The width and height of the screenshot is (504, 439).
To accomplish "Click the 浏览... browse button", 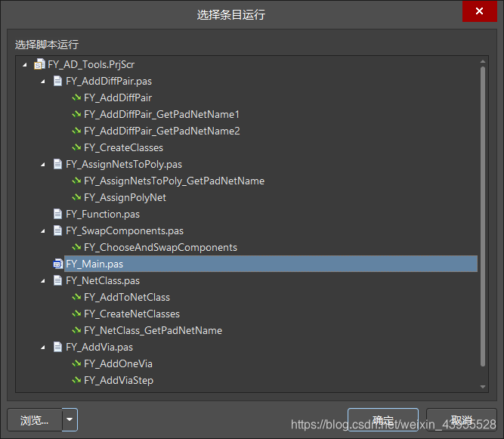I will pos(34,420).
